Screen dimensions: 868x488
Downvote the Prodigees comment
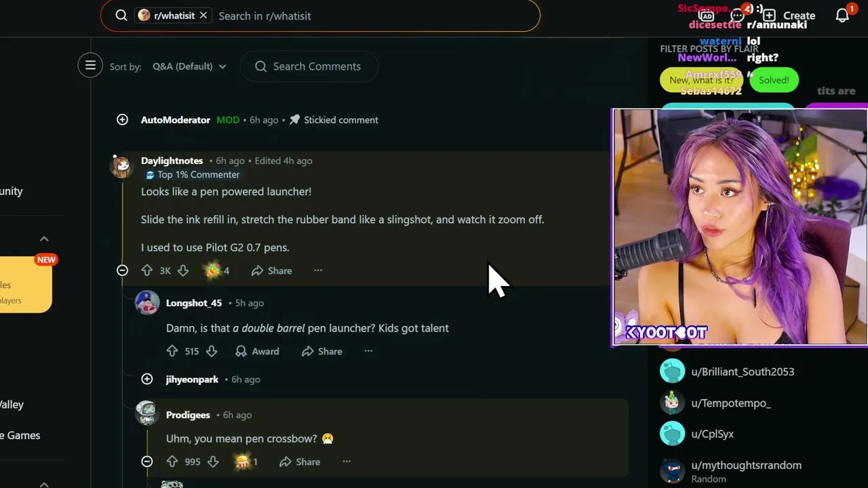tap(213, 462)
